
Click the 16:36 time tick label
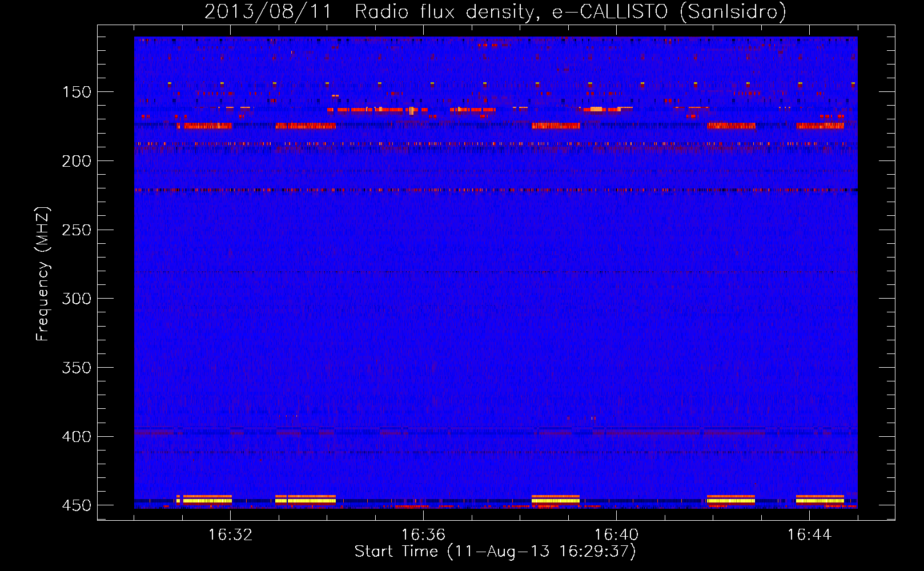click(x=423, y=535)
